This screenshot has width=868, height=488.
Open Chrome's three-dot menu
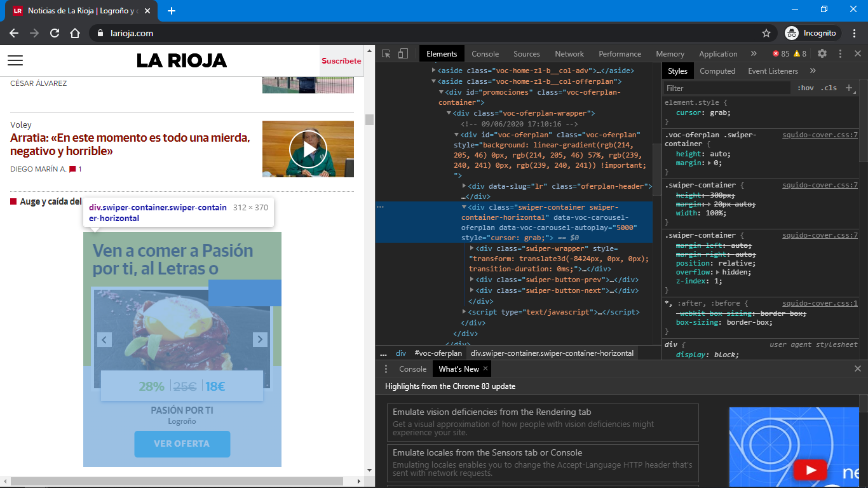click(x=855, y=33)
